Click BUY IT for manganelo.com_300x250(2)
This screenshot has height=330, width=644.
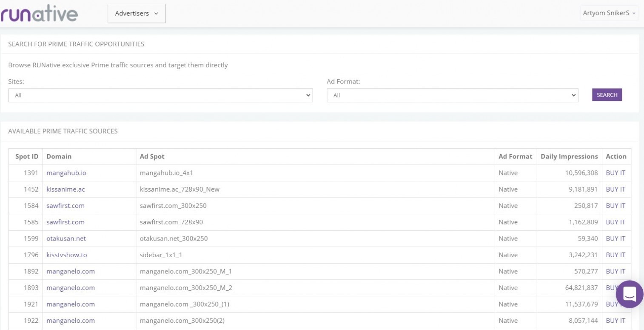(x=616, y=321)
